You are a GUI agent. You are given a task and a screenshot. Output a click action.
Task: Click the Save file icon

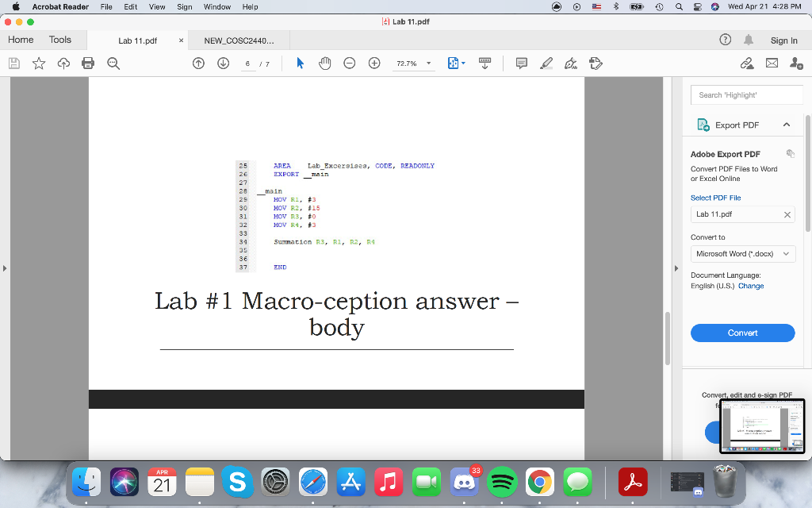click(14, 63)
